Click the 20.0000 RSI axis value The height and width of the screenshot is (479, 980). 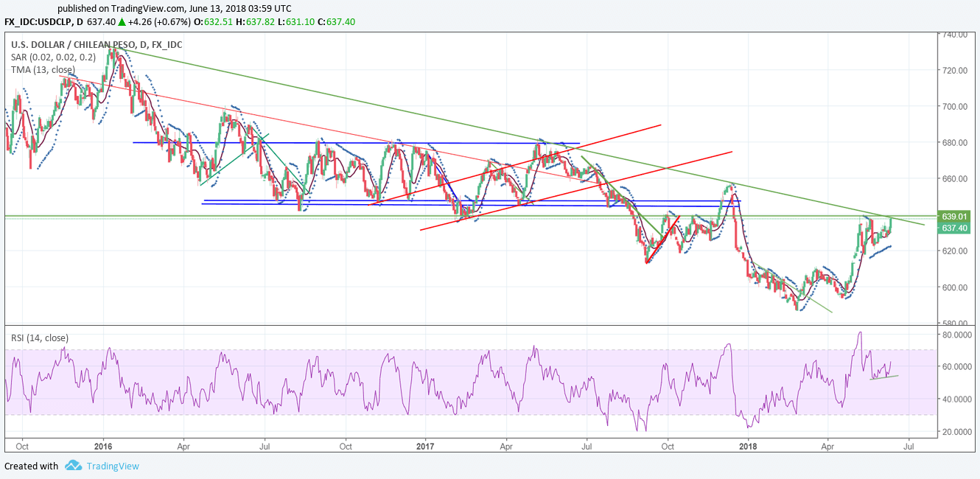point(956,432)
